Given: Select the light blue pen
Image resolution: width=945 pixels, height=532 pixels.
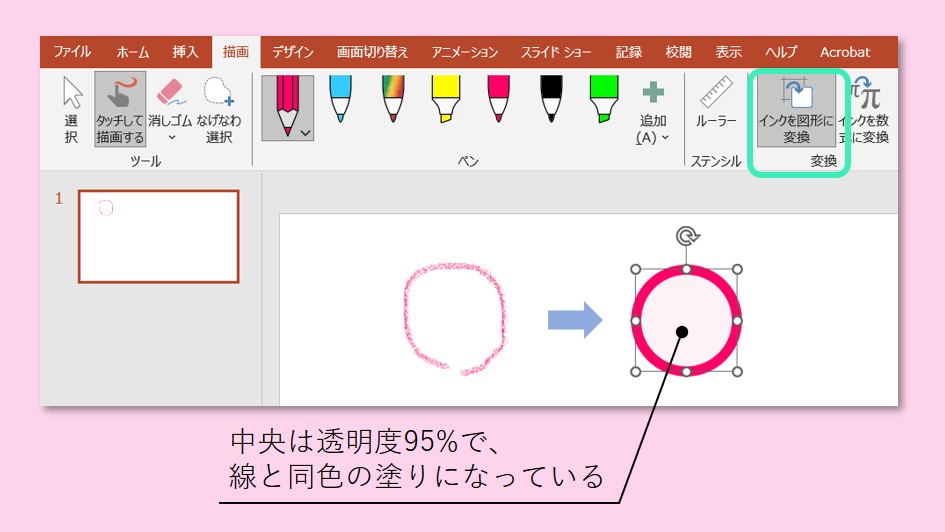Looking at the screenshot, I should 341,99.
